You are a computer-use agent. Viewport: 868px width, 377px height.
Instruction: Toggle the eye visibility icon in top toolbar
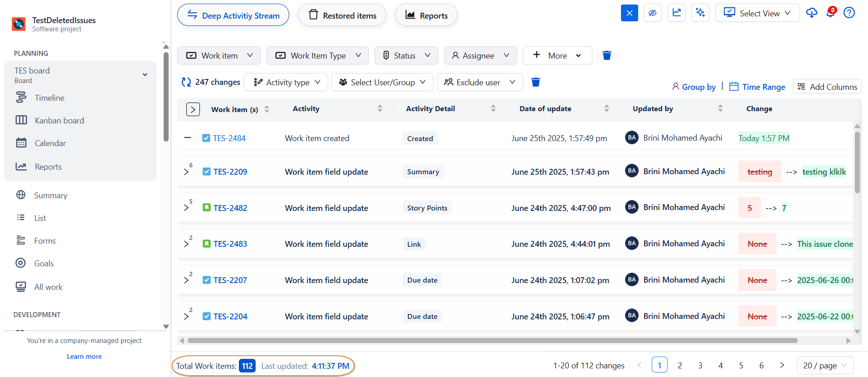652,13
